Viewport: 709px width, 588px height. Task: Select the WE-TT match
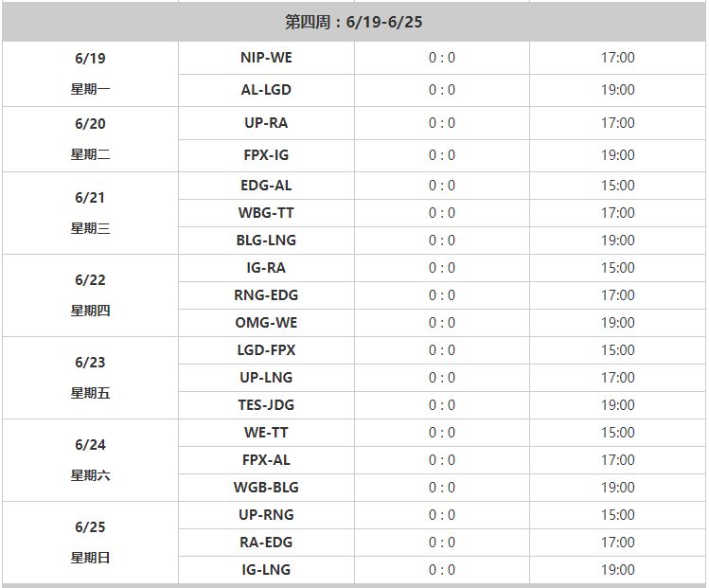pyautogui.click(x=266, y=433)
